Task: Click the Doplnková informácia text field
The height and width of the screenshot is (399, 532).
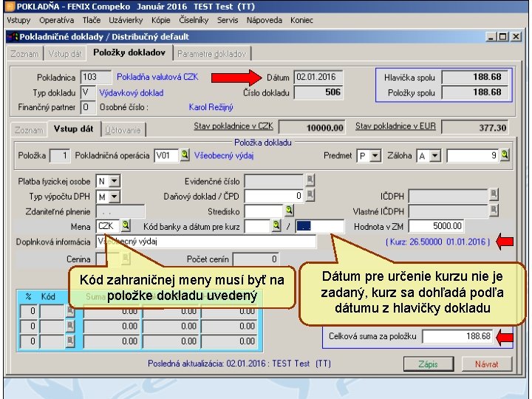Action: point(206,242)
